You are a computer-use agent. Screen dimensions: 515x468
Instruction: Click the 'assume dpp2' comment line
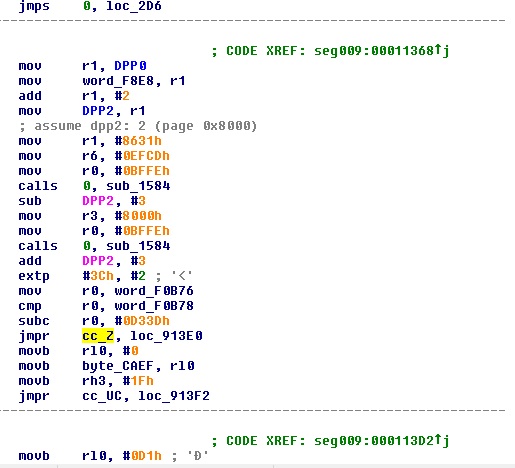(x=138, y=126)
